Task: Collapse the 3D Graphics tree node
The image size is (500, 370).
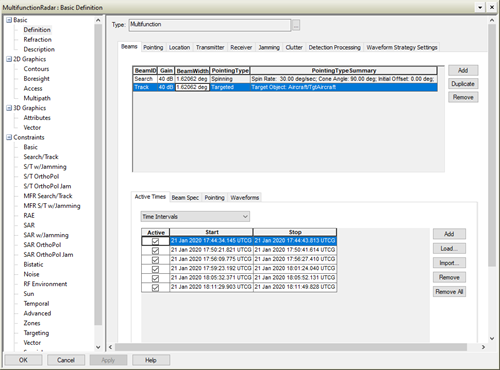Action: coord(9,108)
